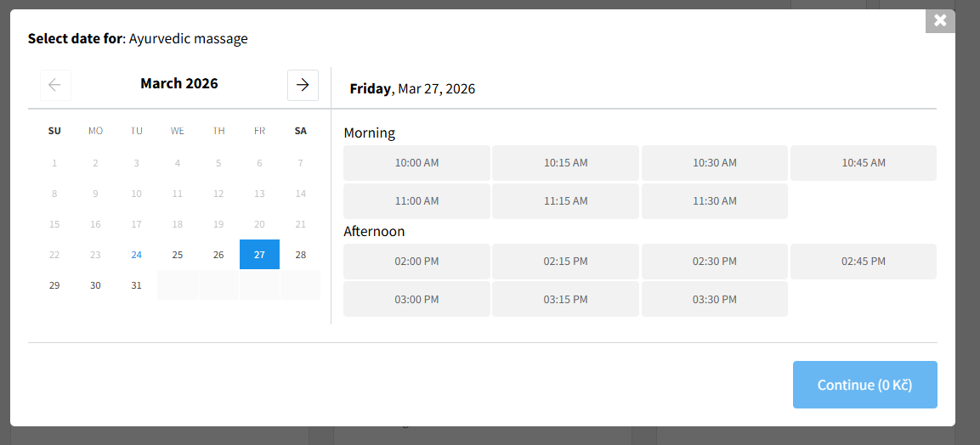Choose the 03:15 PM time slot

[x=565, y=300]
